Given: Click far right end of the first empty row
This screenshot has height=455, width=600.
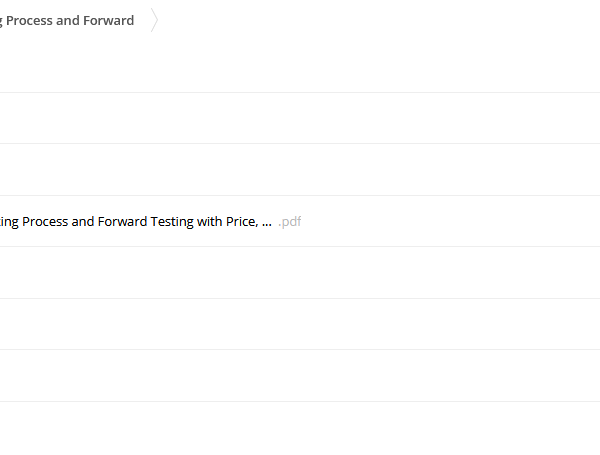Looking at the screenshot, I should click(582, 118).
